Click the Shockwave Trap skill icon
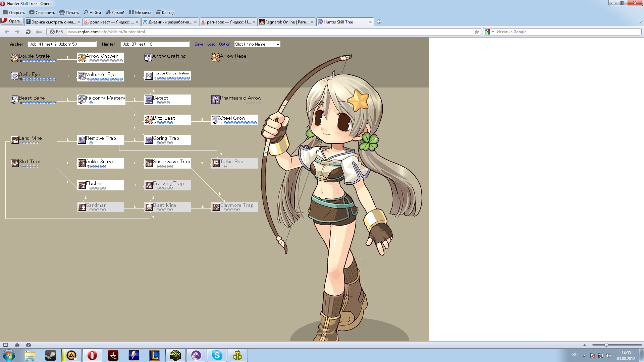644x362 pixels. 149,163
